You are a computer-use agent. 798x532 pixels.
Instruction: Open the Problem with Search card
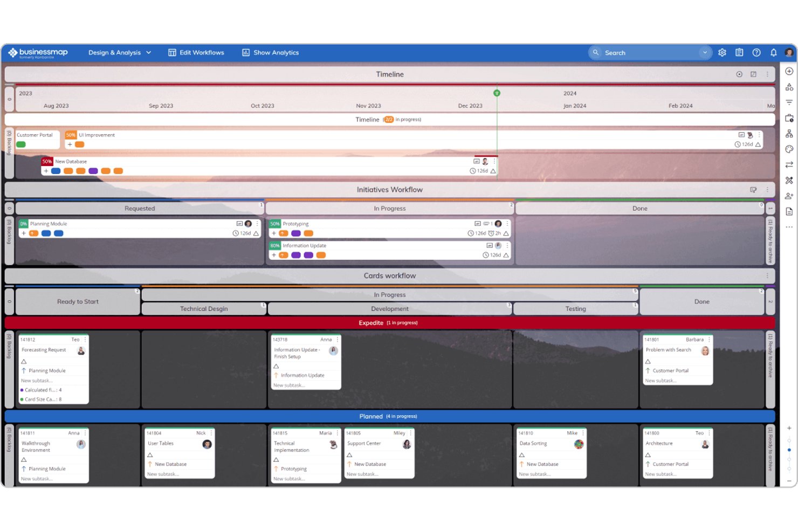[678, 360]
